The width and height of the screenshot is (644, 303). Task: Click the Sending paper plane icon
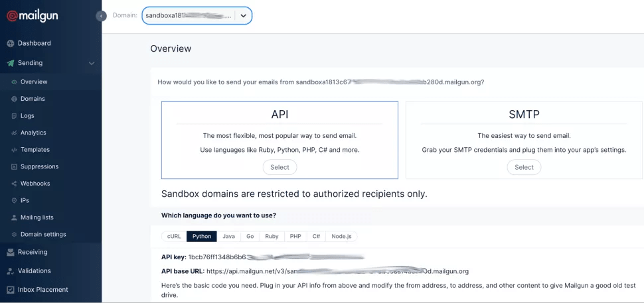(11, 63)
